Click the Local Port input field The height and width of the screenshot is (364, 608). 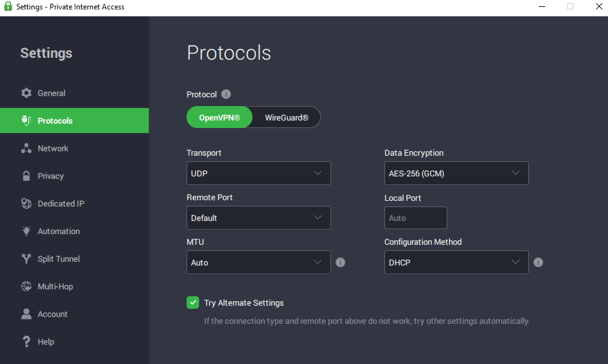(x=416, y=218)
